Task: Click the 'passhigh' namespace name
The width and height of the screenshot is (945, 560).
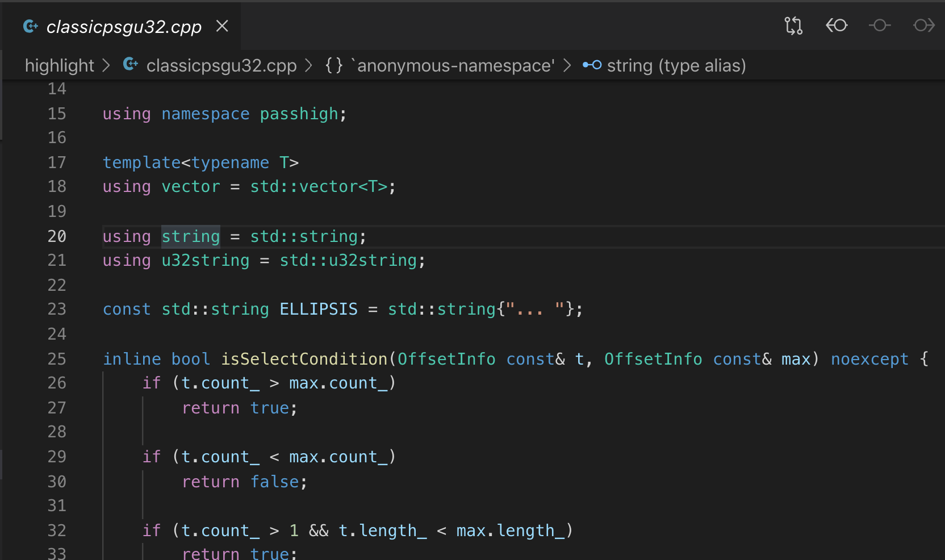Action: tap(299, 114)
